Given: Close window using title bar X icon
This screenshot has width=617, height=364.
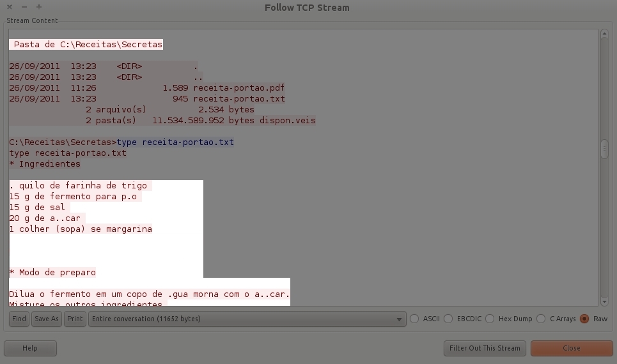Looking at the screenshot, I should coord(10,7).
